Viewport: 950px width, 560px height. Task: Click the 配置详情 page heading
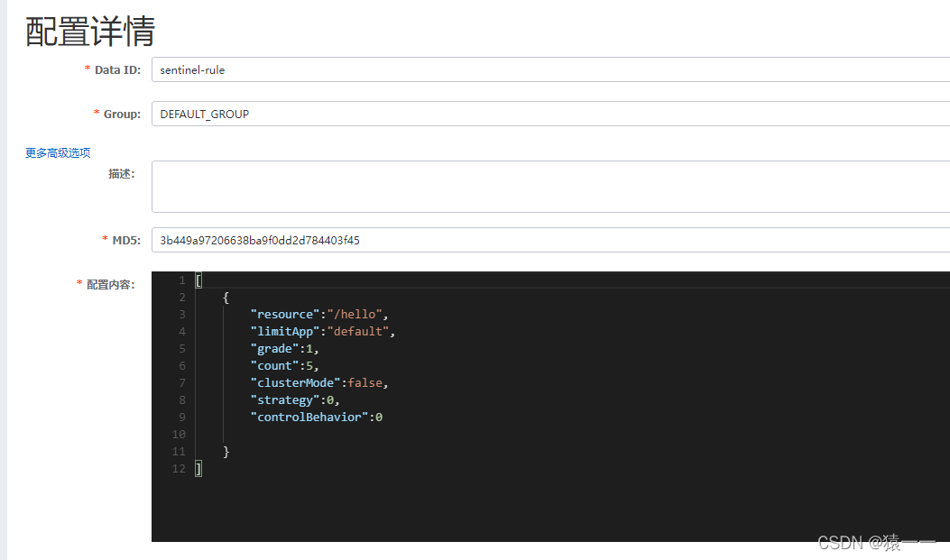(90, 32)
